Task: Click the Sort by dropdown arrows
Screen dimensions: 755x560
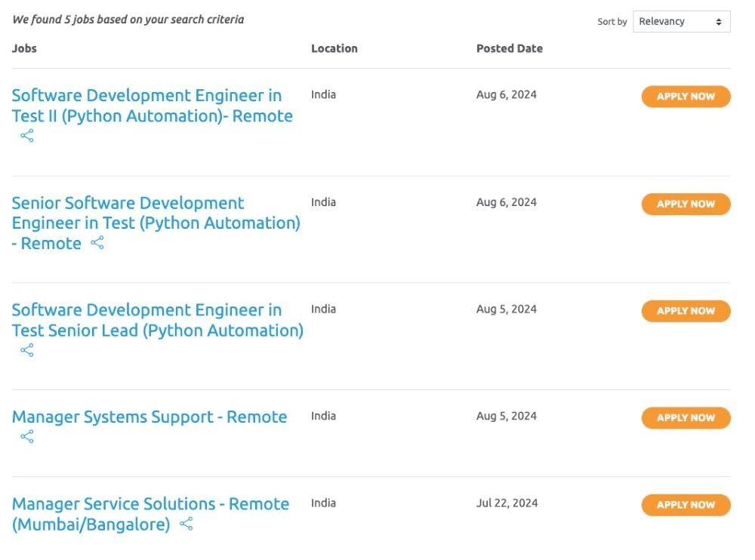Action: 719,22
